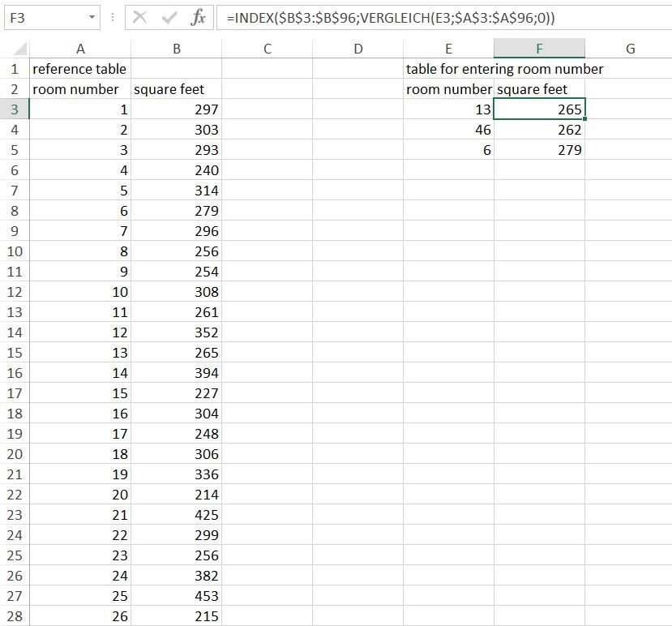Image resolution: width=672 pixels, height=626 pixels.
Task: Click 'square feet' header in column F
Action: [x=539, y=89]
